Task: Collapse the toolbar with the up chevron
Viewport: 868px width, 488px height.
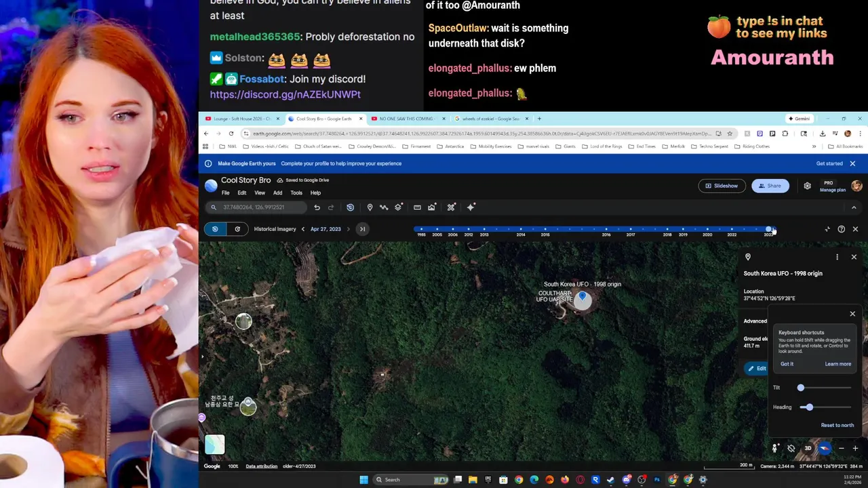Action: click(854, 207)
